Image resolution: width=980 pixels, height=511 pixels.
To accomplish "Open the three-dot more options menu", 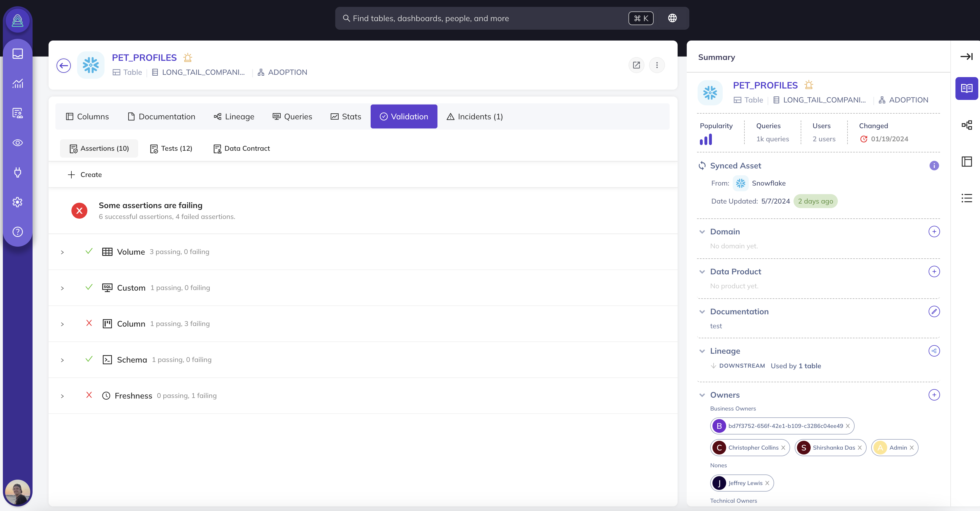I will pos(657,65).
